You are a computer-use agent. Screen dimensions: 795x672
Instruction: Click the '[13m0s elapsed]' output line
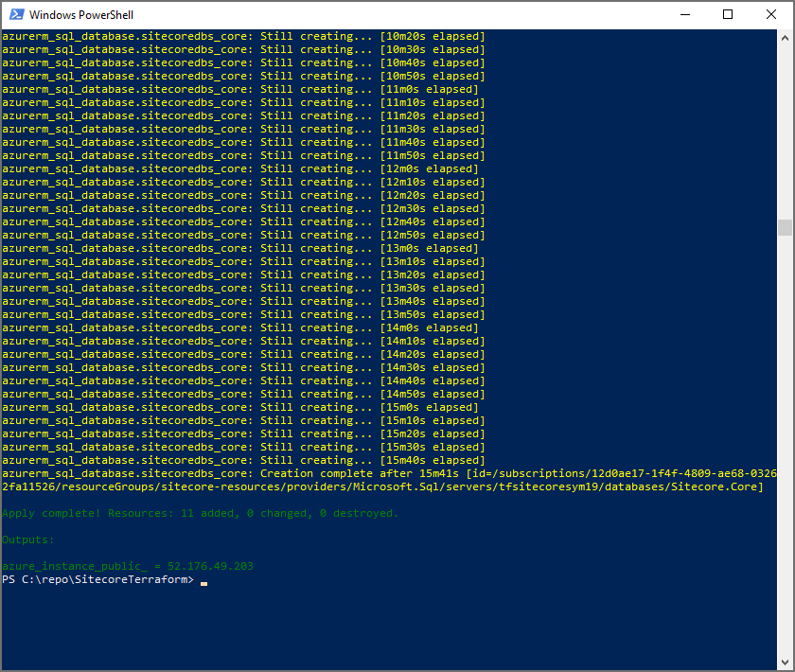click(x=429, y=248)
